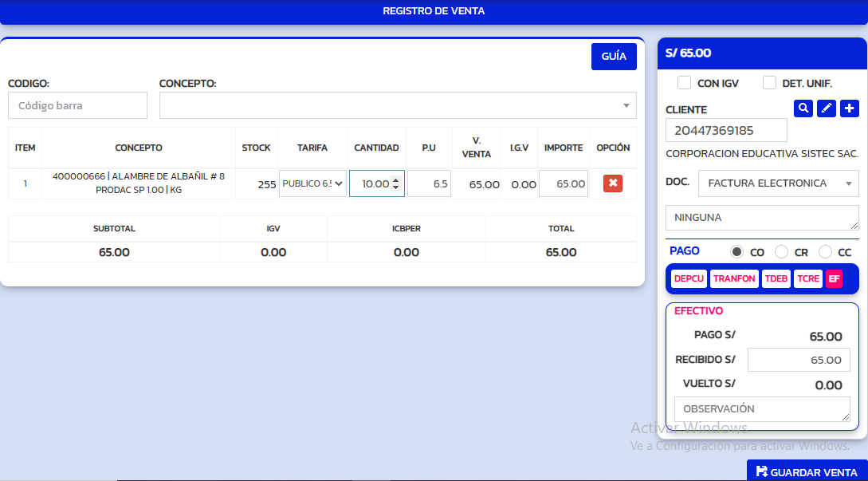
Task: Toggle the DET. UNIF. checkbox
Action: click(x=769, y=83)
